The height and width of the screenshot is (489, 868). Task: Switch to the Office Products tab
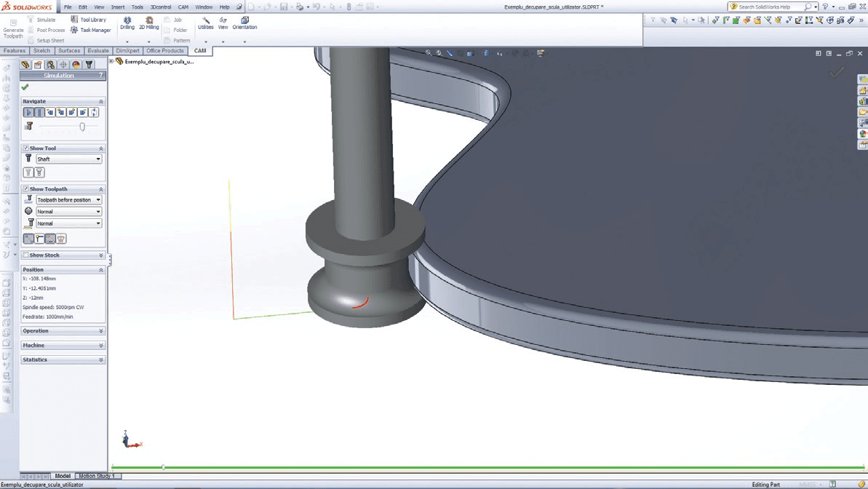(165, 50)
